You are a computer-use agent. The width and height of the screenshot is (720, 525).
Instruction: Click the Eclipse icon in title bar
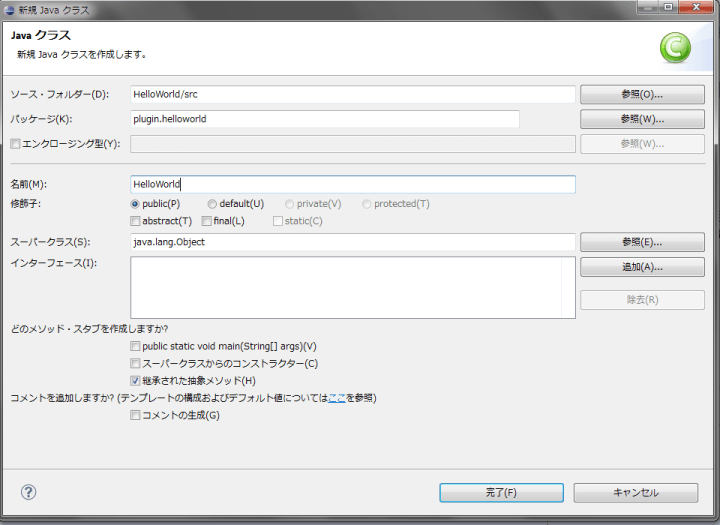pyautogui.click(x=10, y=9)
